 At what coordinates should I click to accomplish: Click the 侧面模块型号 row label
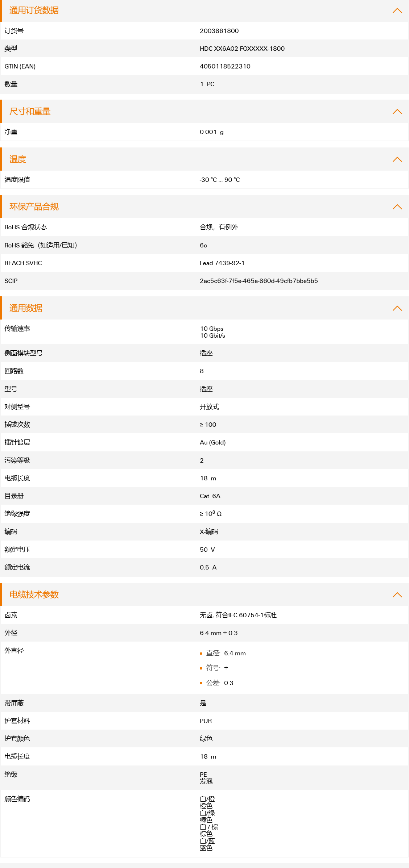[x=24, y=353]
